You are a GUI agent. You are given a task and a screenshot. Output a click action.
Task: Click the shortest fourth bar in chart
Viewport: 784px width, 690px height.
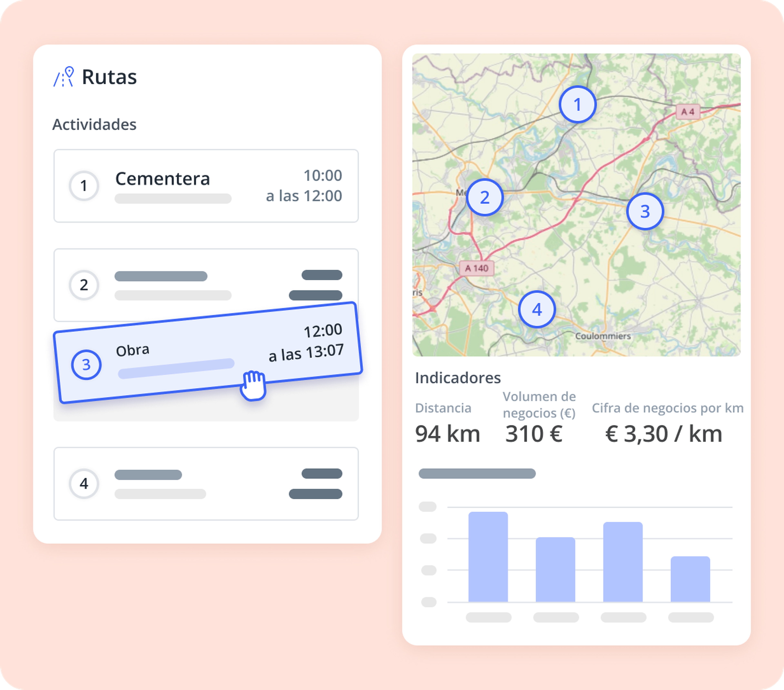(690, 579)
